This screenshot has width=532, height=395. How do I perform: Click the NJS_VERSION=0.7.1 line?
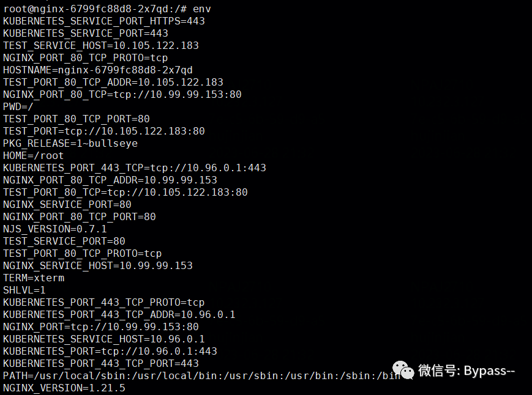click(55, 229)
